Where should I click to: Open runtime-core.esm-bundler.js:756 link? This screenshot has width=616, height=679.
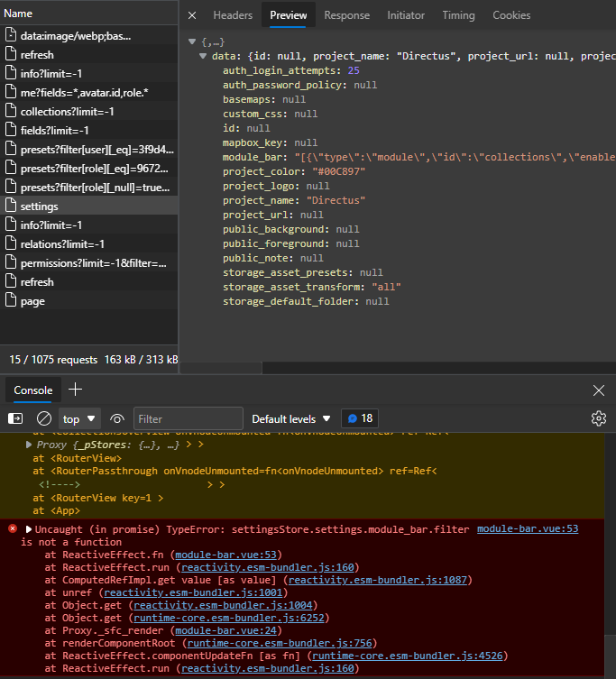tap(280, 643)
